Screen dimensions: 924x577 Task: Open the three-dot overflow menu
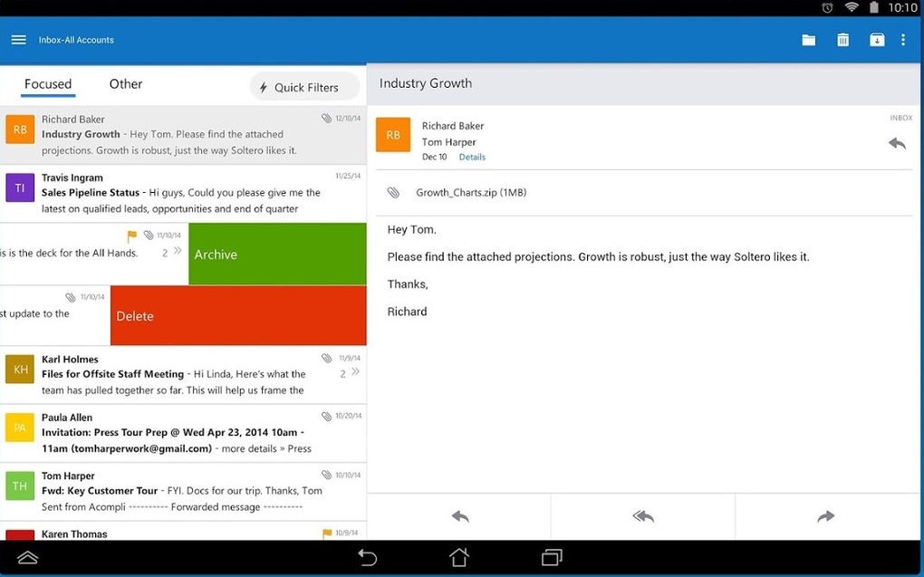(903, 40)
